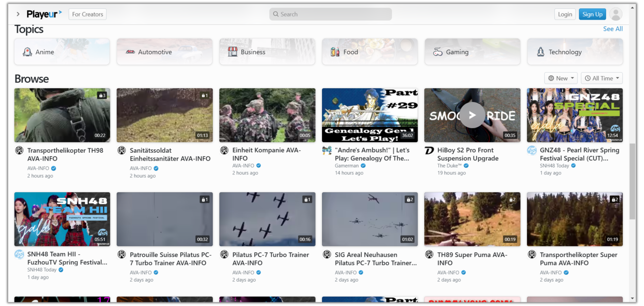The height and width of the screenshot is (306, 644).
Task: Open the All Time filter dropdown
Action: (x=602, y=78)
